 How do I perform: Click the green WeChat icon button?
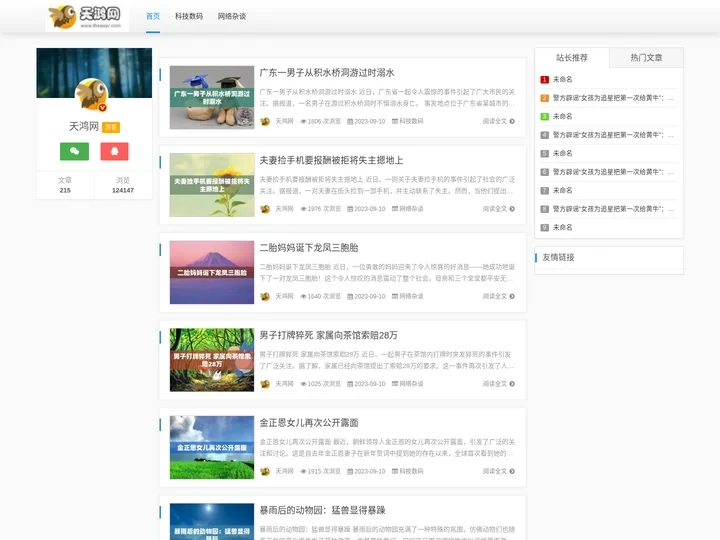click(x=74, y=151)
